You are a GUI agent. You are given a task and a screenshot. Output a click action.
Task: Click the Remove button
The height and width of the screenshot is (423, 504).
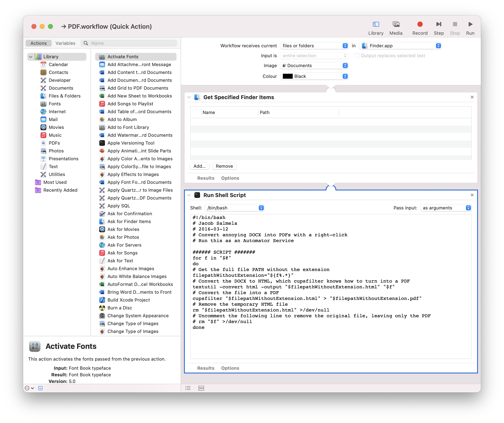coord(224,166)
